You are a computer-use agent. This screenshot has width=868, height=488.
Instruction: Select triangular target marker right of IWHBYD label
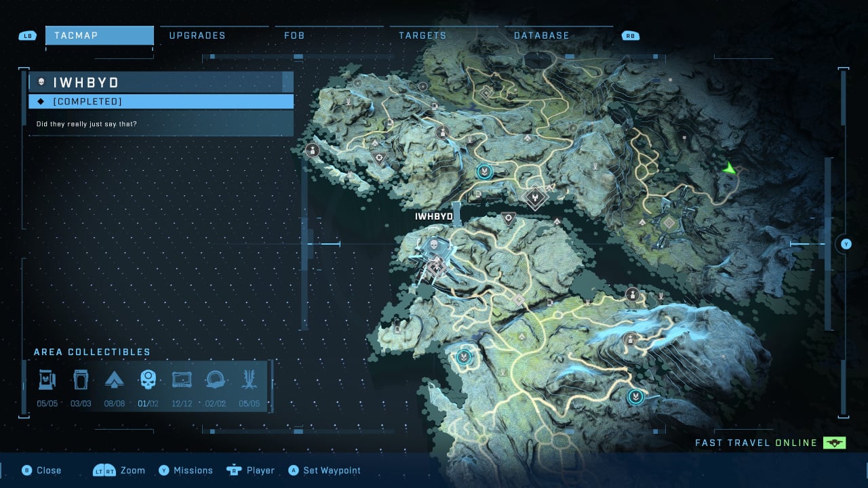pos(508,218)
